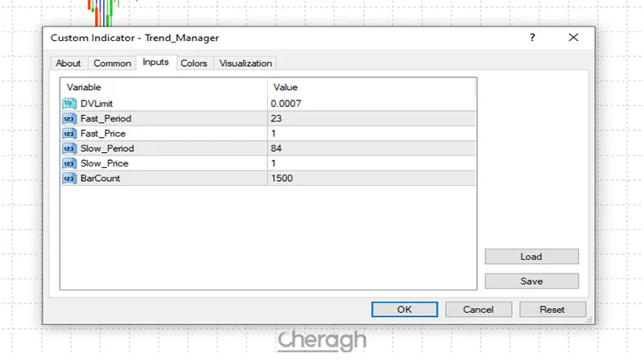Switch to the Colors tab
Image resolution: width=644 pixels, height=362 pixels.
click(x=193, y=64)
